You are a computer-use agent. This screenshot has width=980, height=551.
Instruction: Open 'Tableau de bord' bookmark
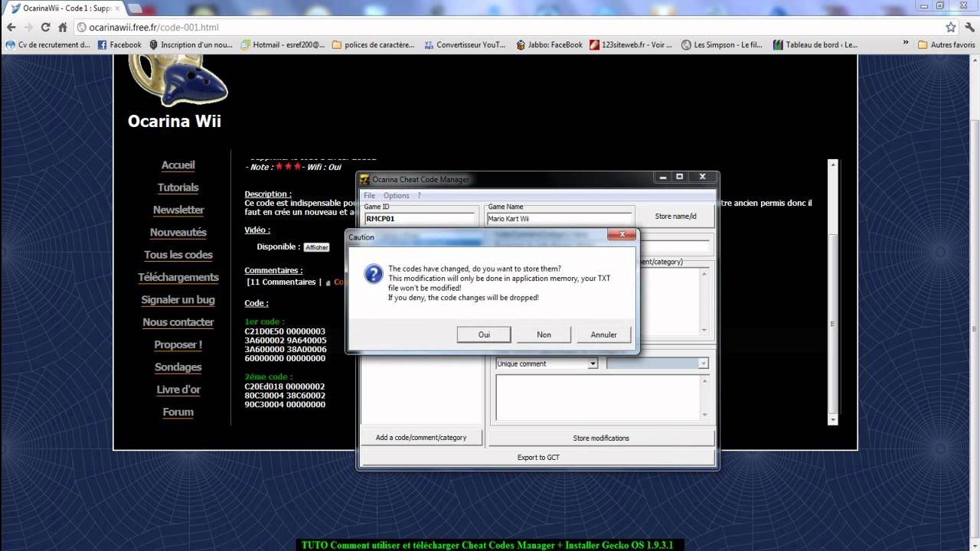point(816,45)
